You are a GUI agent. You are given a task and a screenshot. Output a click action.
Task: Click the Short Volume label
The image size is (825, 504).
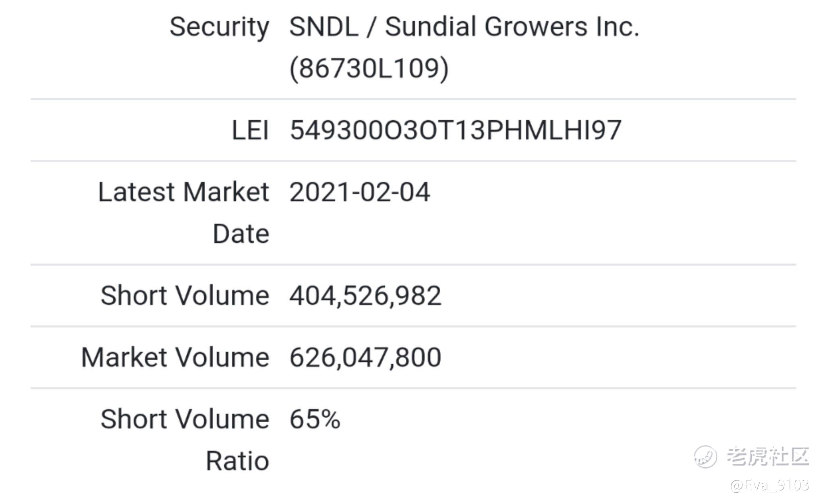[185, 295]
